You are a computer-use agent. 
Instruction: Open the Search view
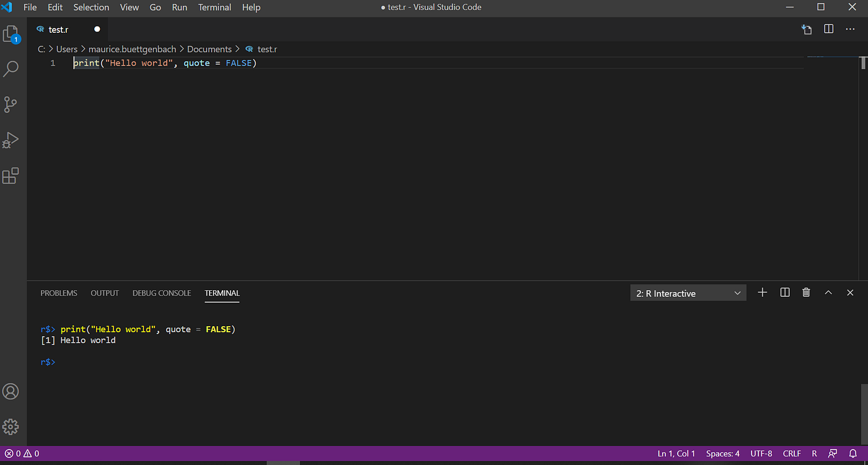click(x=11, y=68)
